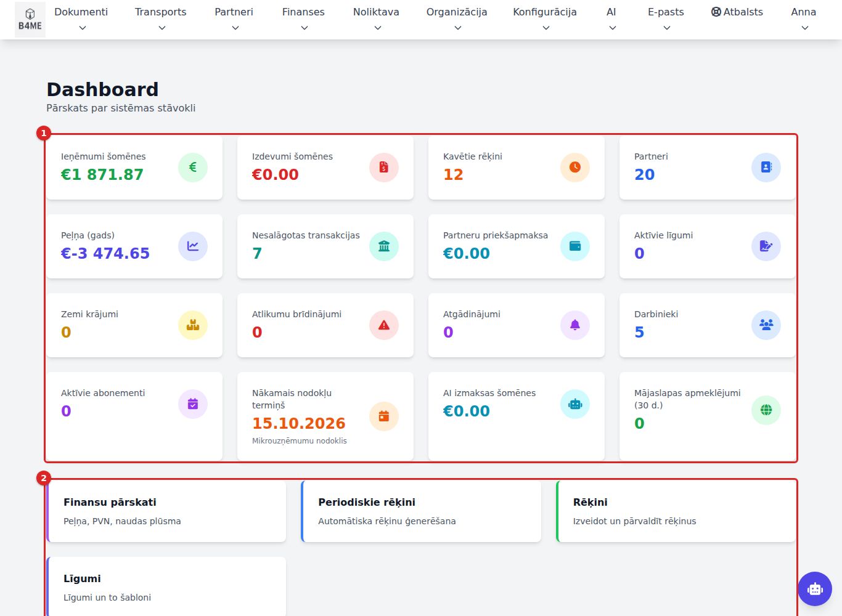Open the E-pasts menu
This screenshot has height=616, width=842.
point(666,20)
